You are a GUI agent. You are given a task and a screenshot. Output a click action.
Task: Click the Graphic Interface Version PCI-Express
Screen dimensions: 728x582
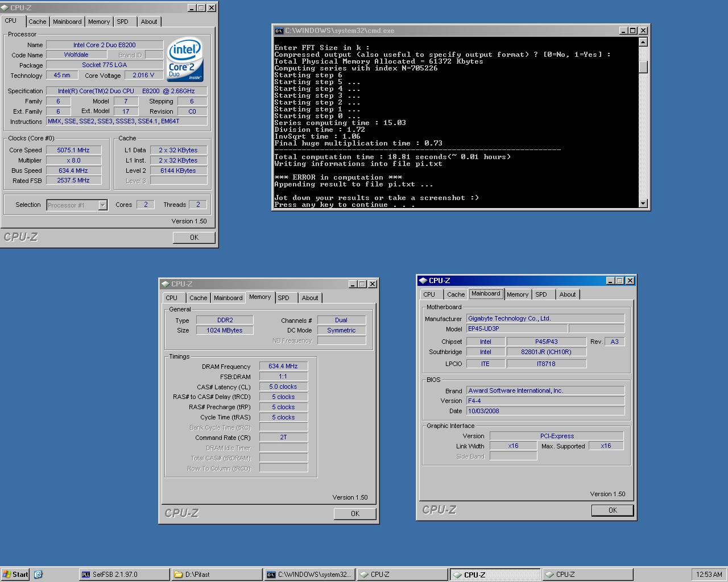pyautogui.click(x=557, y=436)
